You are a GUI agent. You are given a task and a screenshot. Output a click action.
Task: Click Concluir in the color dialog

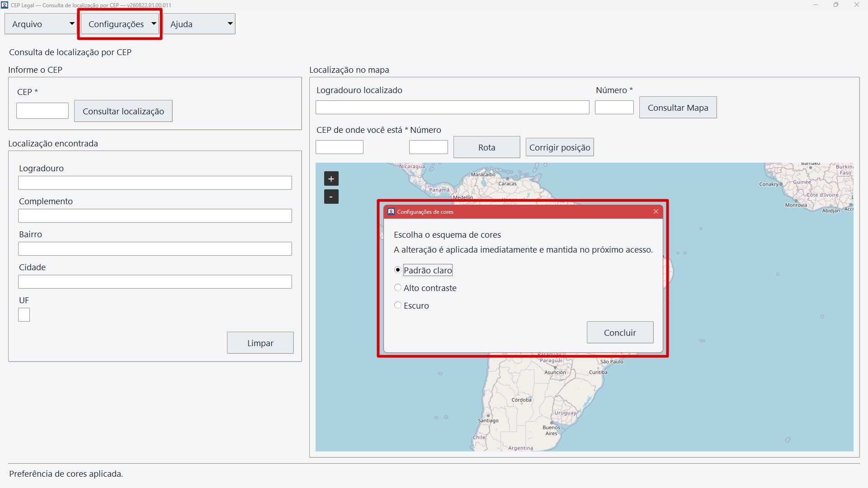pyautogui.click(x=620, y=333)
